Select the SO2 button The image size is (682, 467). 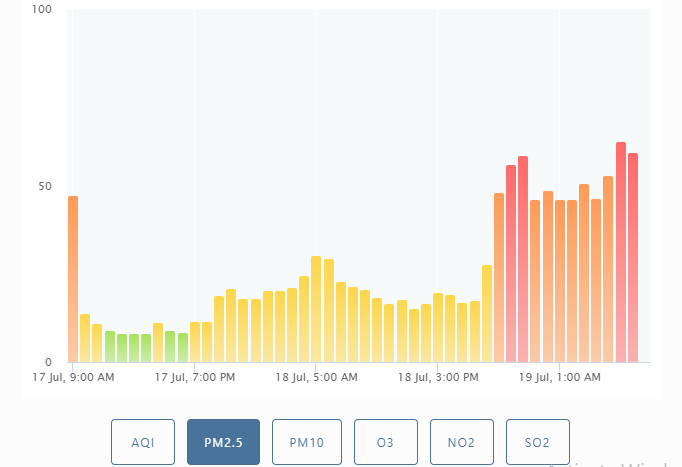coord(537,442)
